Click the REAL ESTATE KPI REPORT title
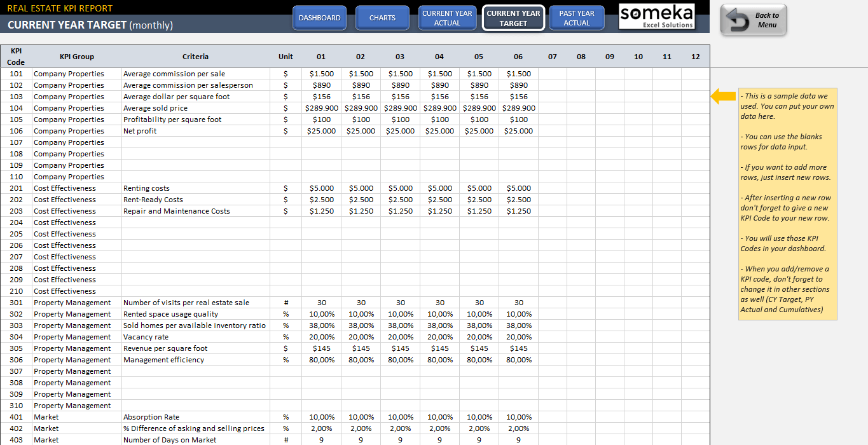This screenshot has width=868, height=445. [x=60, y=8]
